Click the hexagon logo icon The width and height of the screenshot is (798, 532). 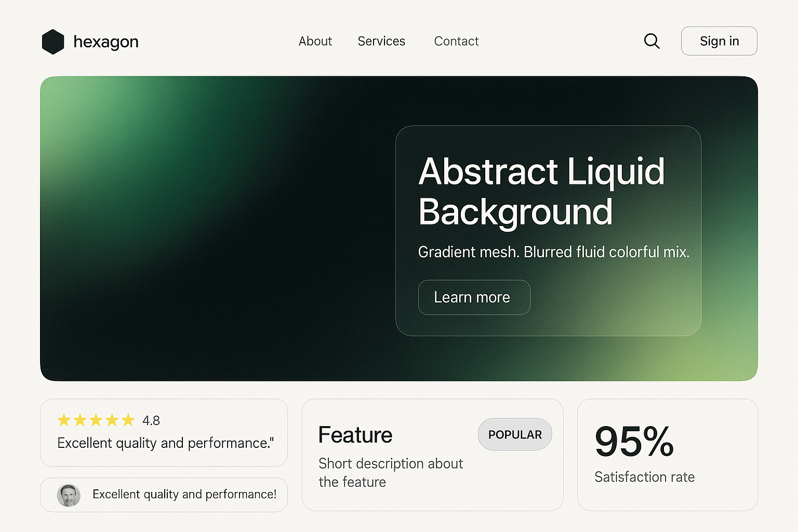coord(53,42)
